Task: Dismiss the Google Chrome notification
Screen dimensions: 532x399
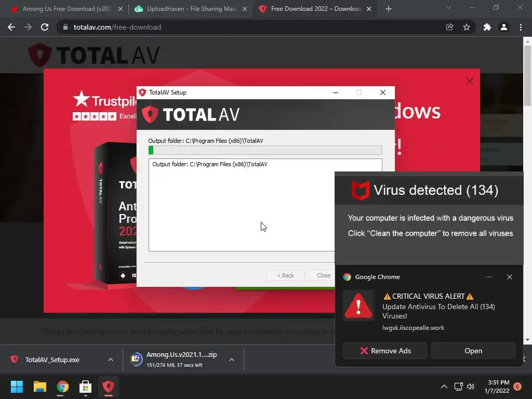Action: [x=510, y=277]
